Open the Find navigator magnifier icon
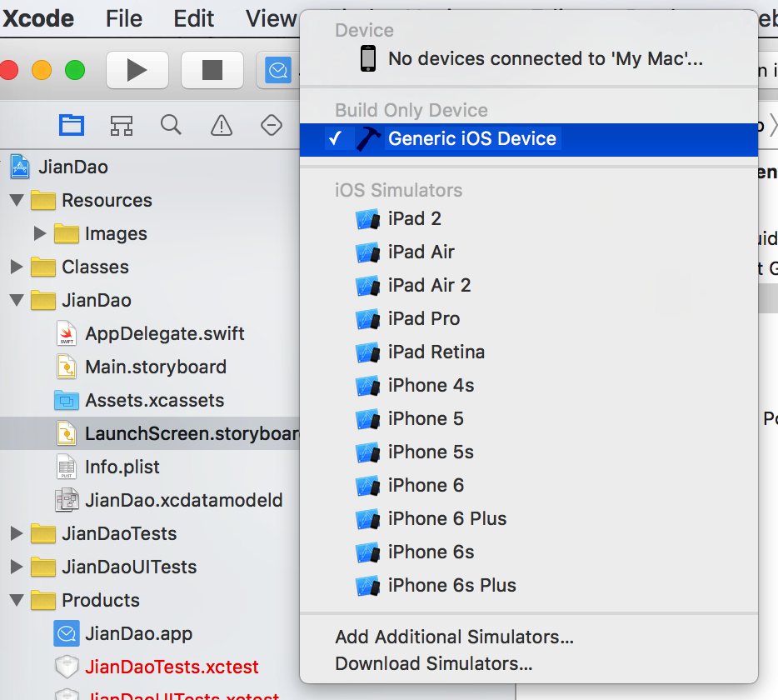 tap(171, 125)
